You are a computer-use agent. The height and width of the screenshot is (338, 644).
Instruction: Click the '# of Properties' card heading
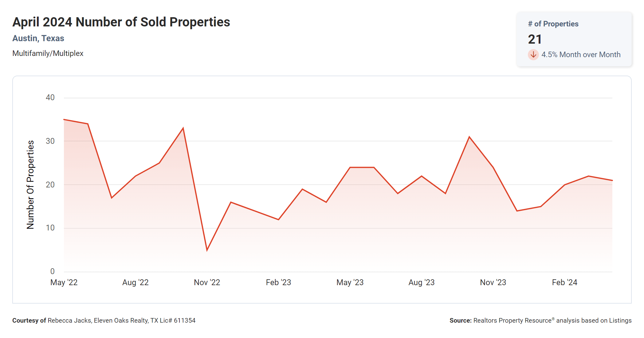click(553, 24)
